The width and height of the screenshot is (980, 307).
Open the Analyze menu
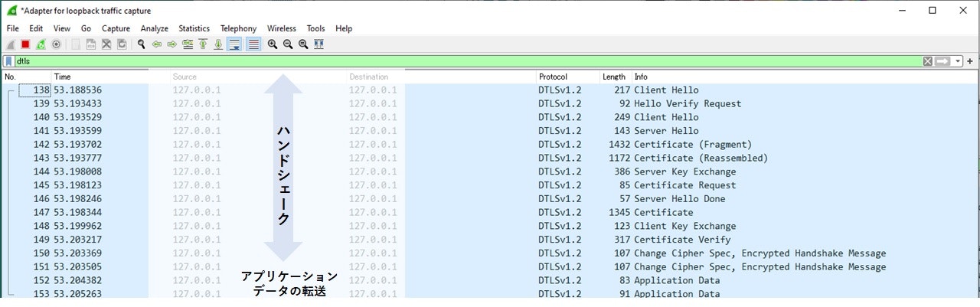tap(154, 28)
